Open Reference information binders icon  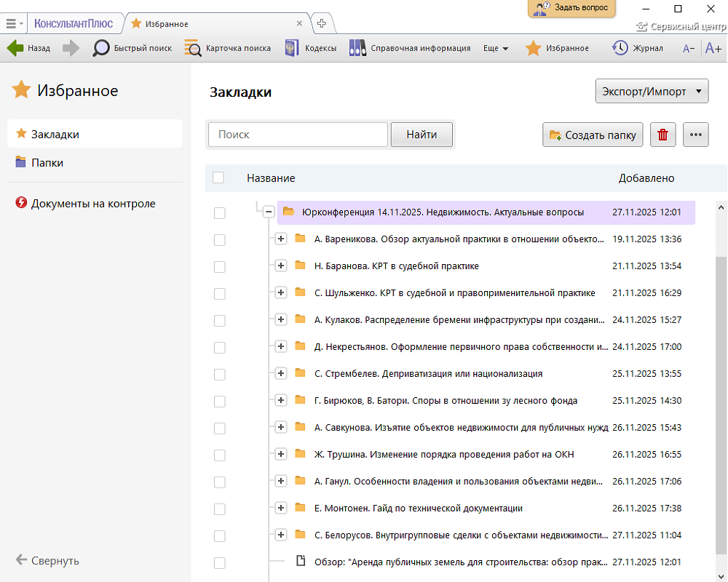tap(357, 48)
